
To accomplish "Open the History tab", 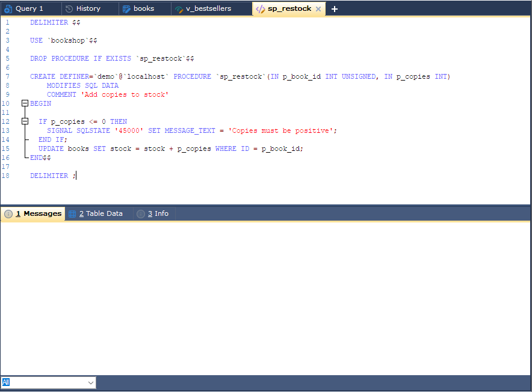I will [90, 8].
